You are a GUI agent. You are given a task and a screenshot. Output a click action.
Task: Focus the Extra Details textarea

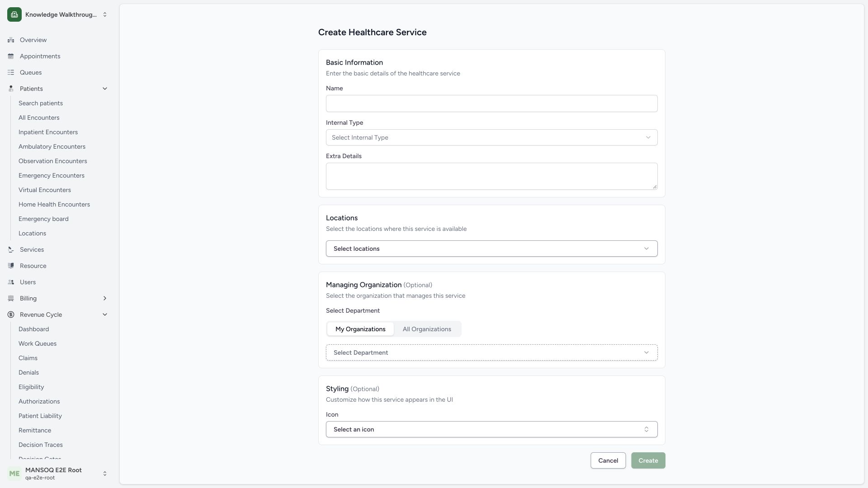tap(491, 176)
